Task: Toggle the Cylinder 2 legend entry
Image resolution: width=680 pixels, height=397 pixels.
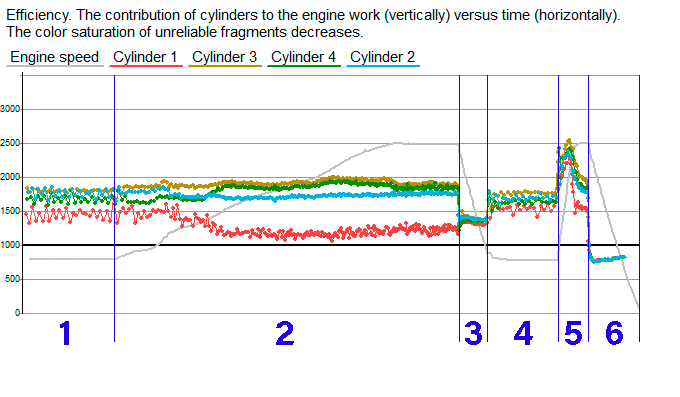Action: point(382,57)
